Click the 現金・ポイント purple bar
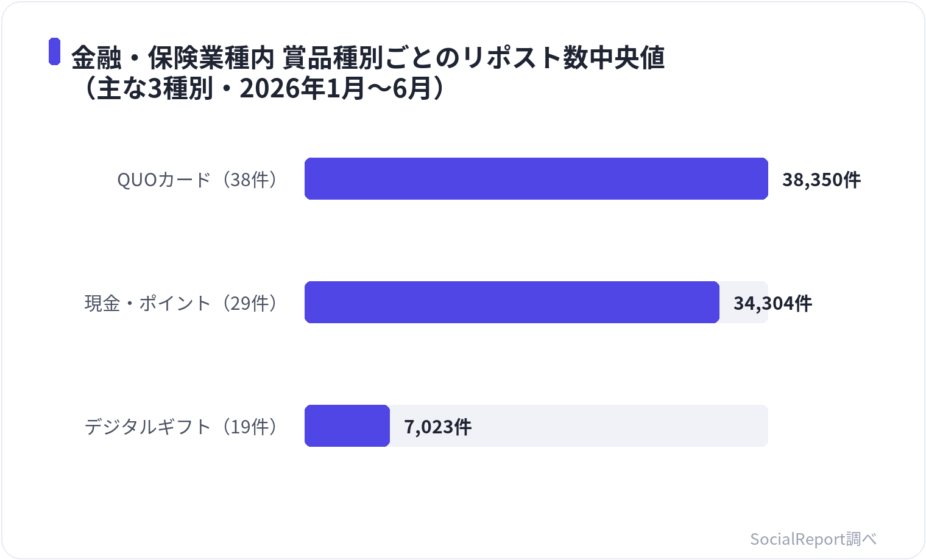This screenshot has width=926, height=560. 512,302
